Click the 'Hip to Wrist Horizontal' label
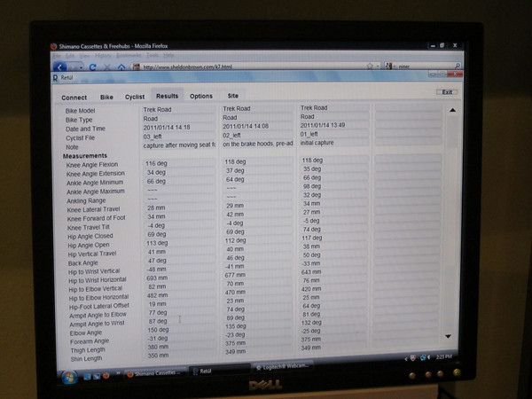 point(98,280)
